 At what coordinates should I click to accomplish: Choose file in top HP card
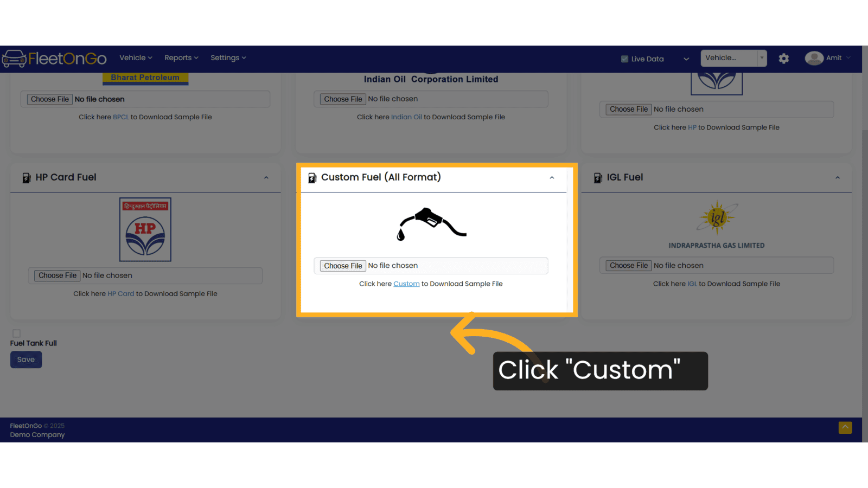629,109
